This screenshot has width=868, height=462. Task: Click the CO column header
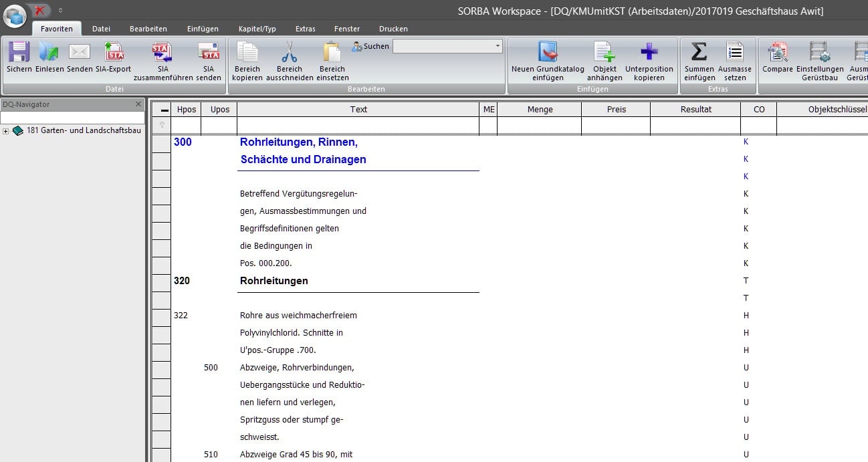click(x=759, y=109)
